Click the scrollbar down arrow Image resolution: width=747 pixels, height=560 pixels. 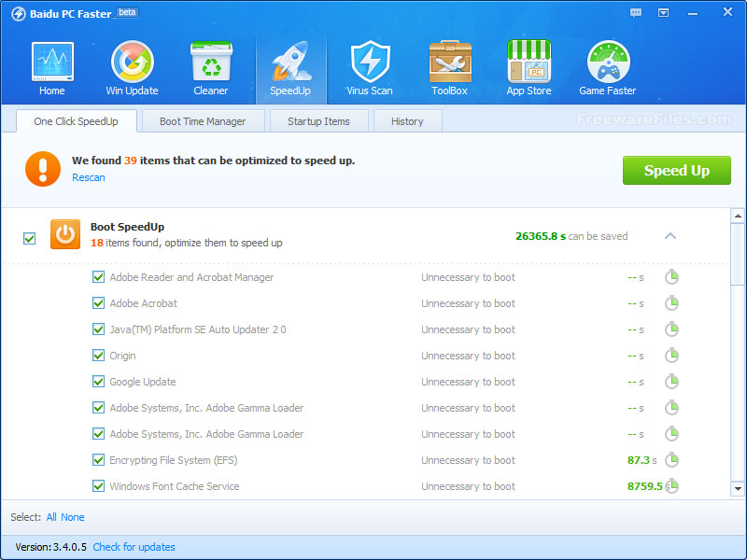point(738,488)
